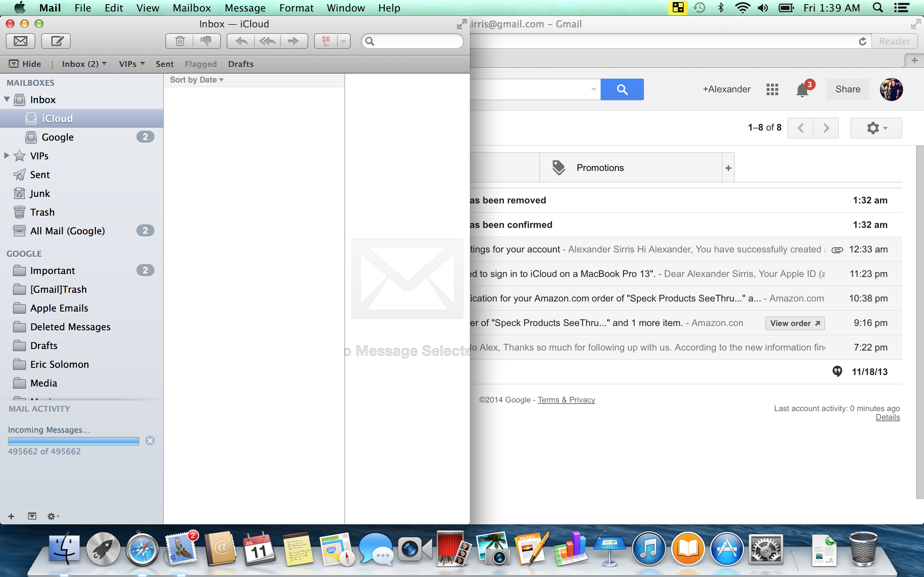Click the Get Mail envelope button
924x577 pixels.
coord(21,41)
